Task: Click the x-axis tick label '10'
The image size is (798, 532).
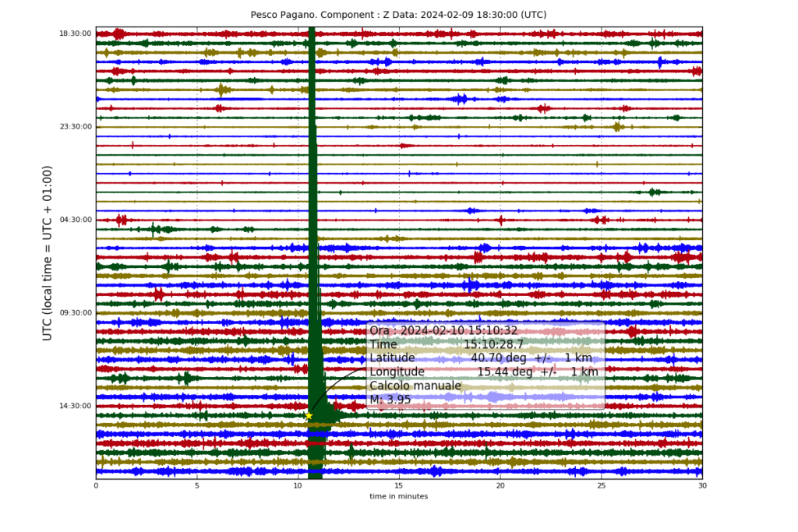Action: coord(298,486)
